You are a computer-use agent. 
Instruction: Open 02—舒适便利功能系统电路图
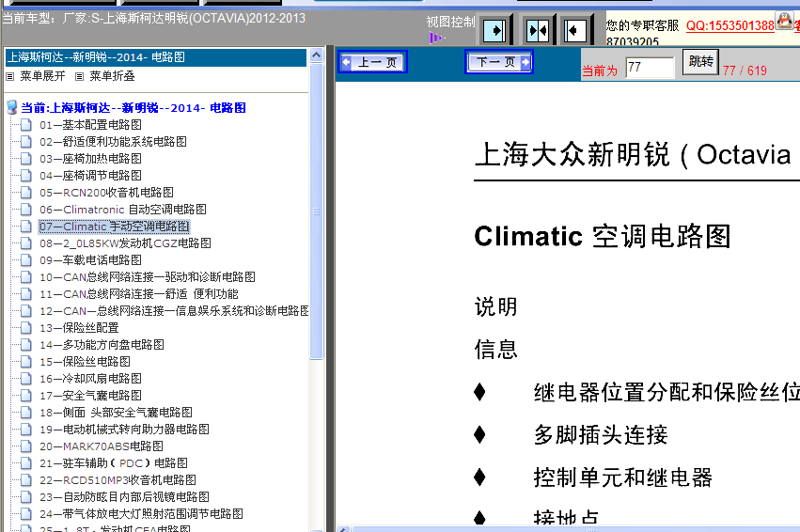click(113, 142)
